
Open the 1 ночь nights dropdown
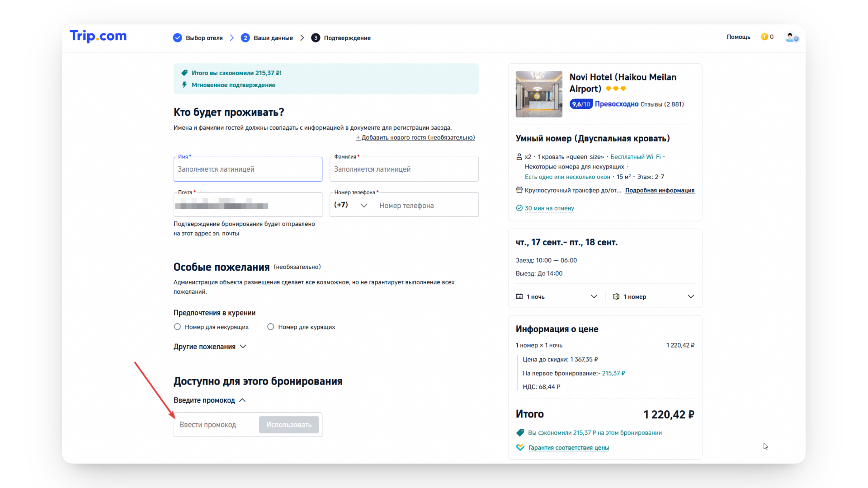tap(557, 296)
